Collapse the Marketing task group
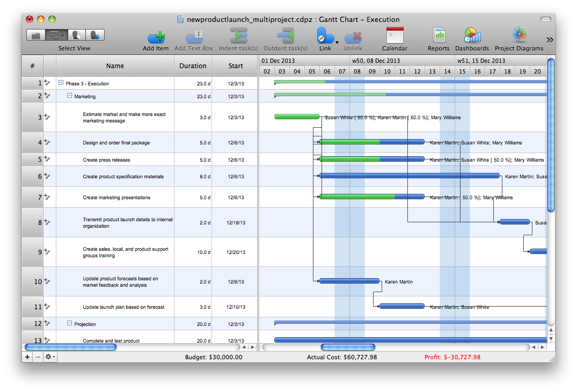 (69, 96)
